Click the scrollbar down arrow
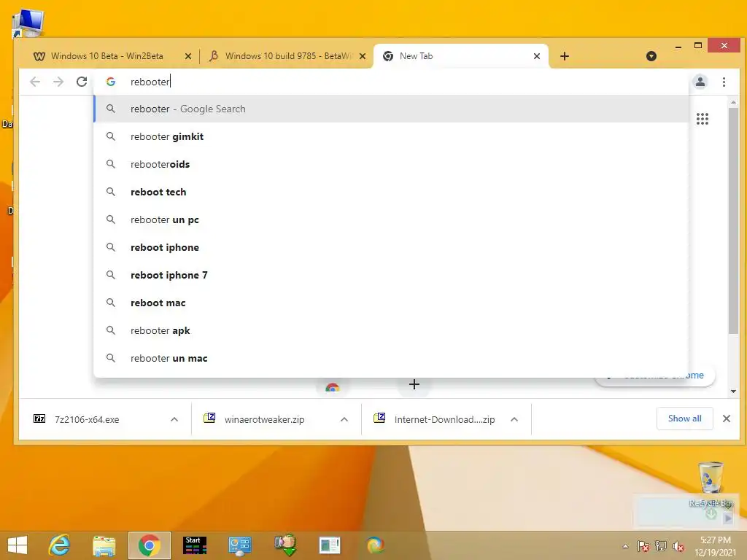The image size is (747, 560). tap(733, 392)
